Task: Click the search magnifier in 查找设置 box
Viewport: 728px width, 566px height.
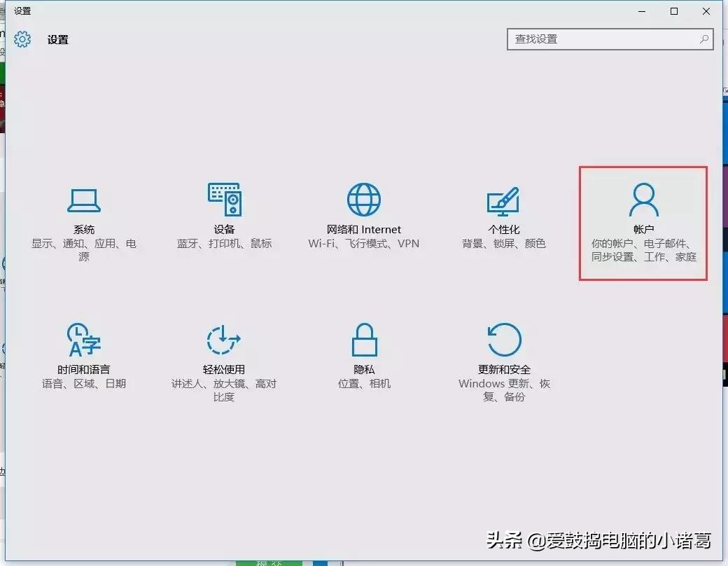Action: (704, 40)
